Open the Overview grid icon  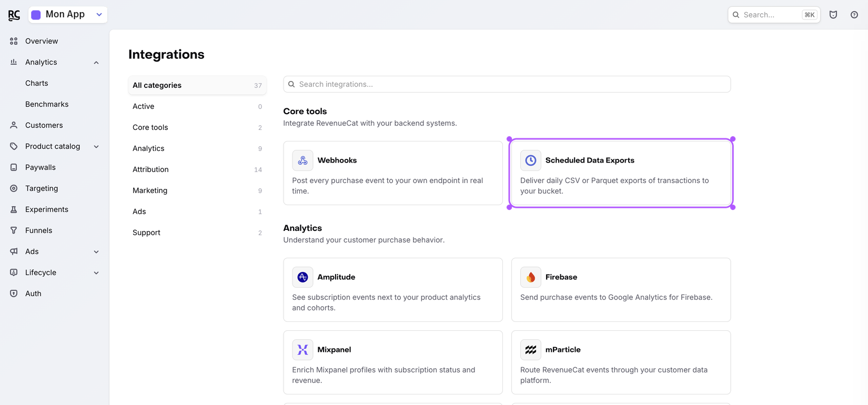(x=14, y=41)
